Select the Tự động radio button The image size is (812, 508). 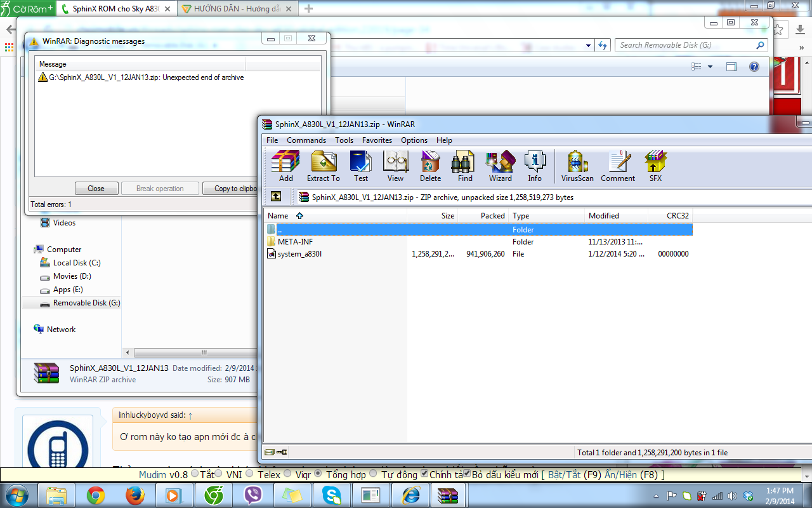click(x=373, y=474)
